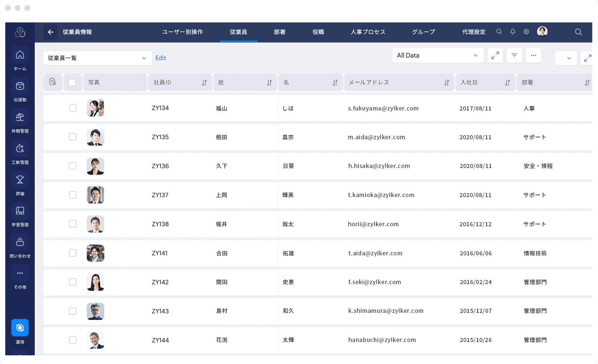
Task: Open the settings gear icon
Action: coord(526,32)
